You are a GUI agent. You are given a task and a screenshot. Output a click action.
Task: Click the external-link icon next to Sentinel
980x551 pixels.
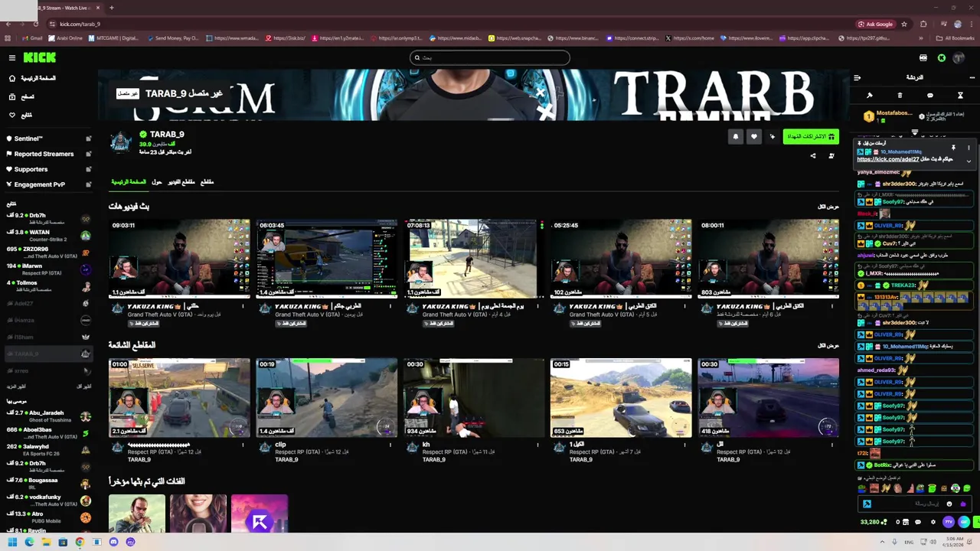(x=88, y=139)
